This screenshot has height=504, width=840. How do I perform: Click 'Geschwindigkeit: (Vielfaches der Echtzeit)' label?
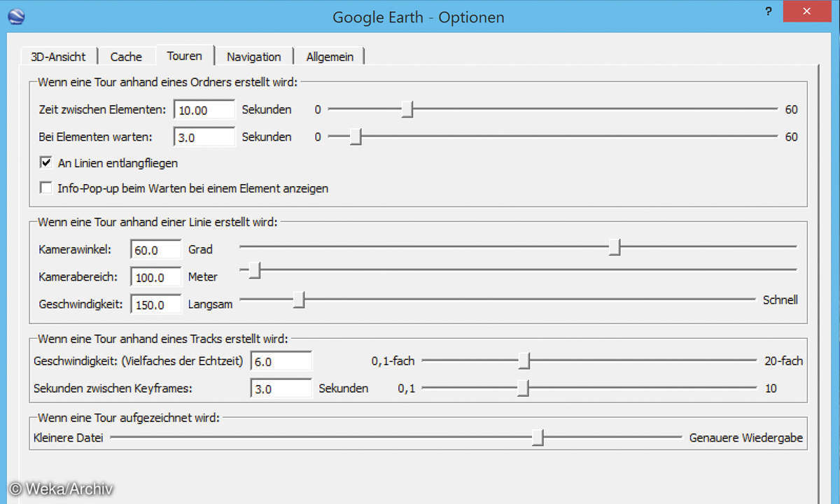point(138,361)
